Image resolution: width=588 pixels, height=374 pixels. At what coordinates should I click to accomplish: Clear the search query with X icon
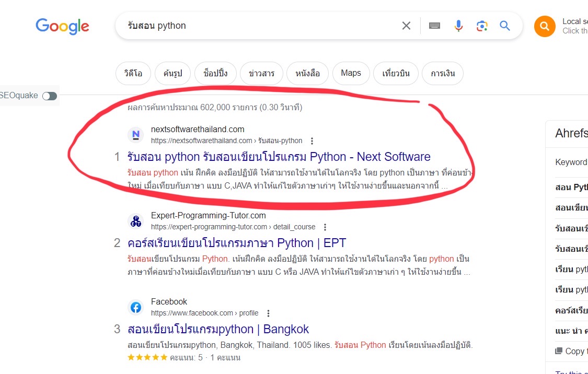point(406,26)
